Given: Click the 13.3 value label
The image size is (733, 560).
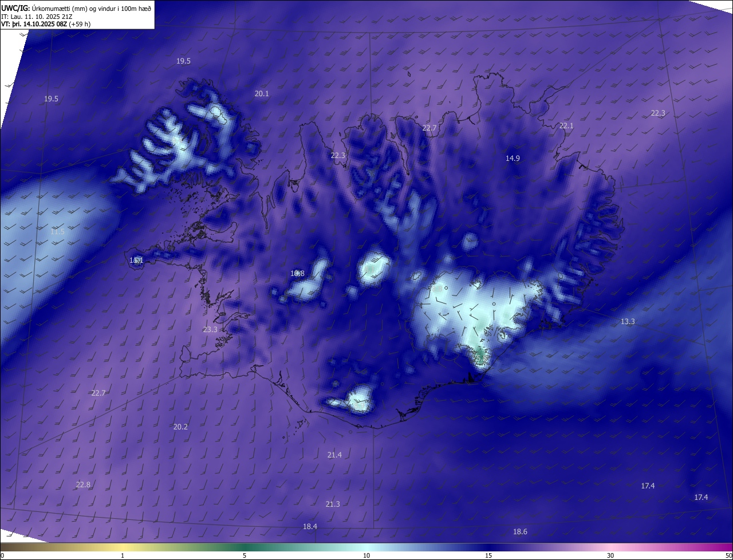Looking at the screenshot, I should (x=628, y=322).
